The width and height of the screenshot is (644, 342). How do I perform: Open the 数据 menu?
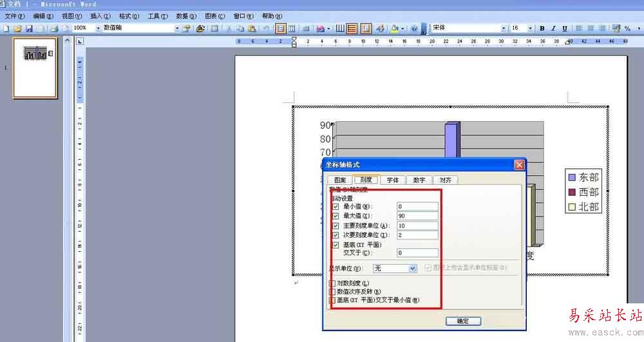[186, 16]
